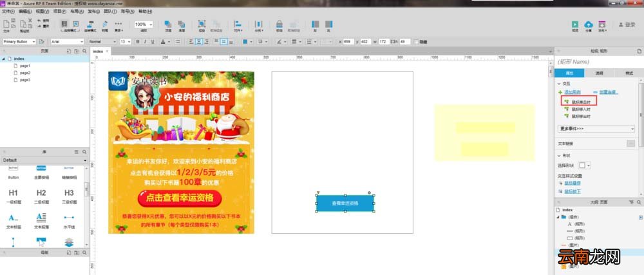
Task: Align text left
Action: coord(191,41)
